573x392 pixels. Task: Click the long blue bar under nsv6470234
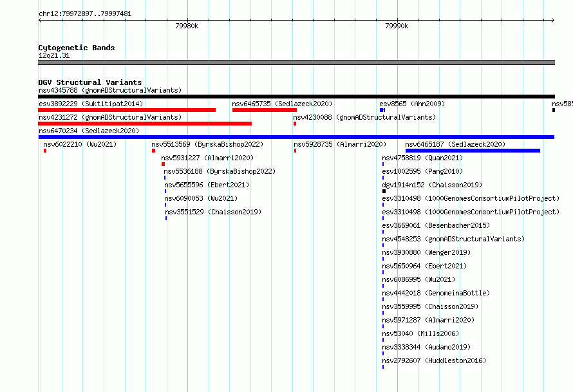coord(296,137)
